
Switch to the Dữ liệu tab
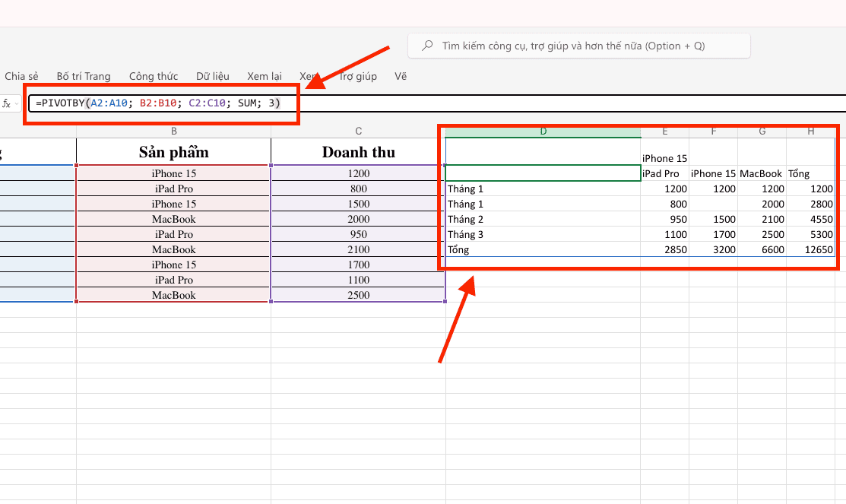(213, 76)
